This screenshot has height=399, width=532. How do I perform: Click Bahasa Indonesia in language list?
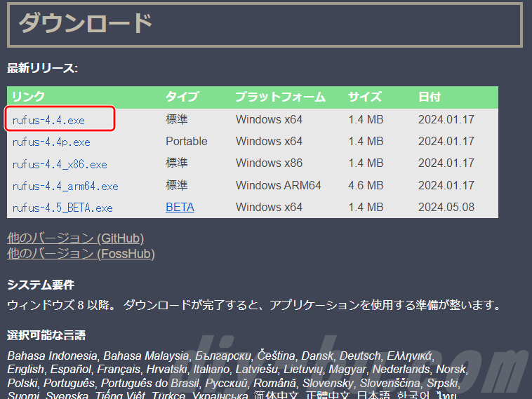pos(52,356)
